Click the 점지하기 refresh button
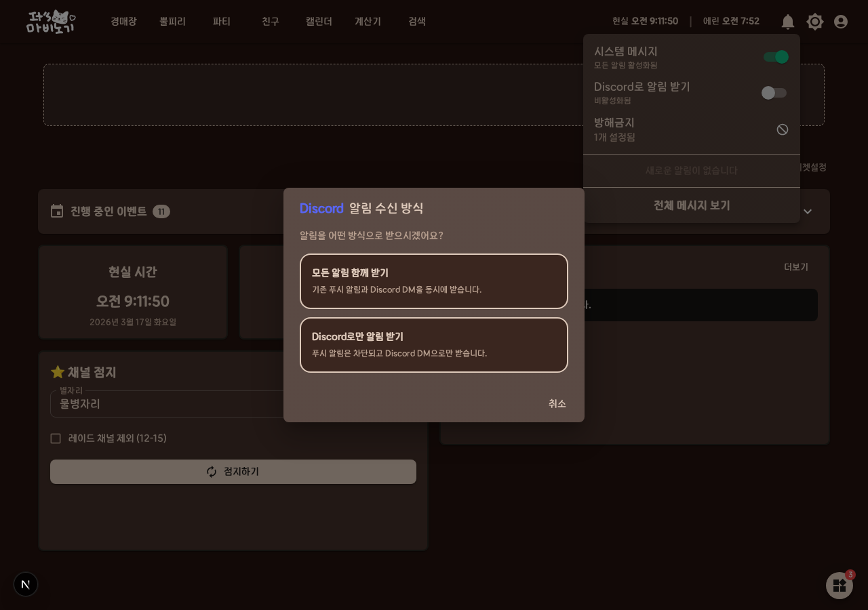The image size is (868, 610). pyautogui.click(x=233, y=472)
